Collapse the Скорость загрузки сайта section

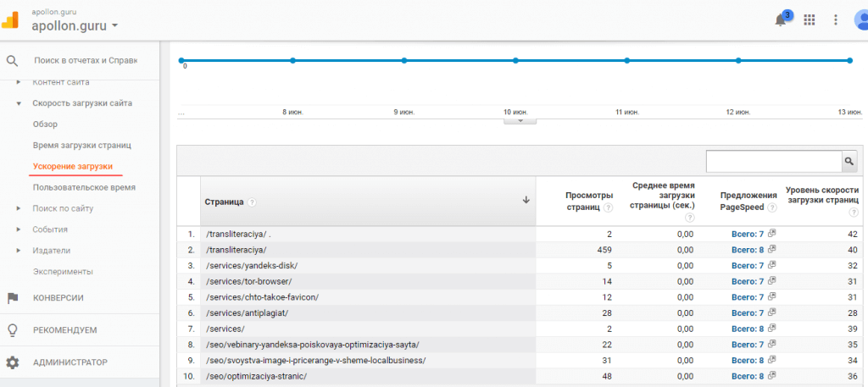click(x=19, y=103)
